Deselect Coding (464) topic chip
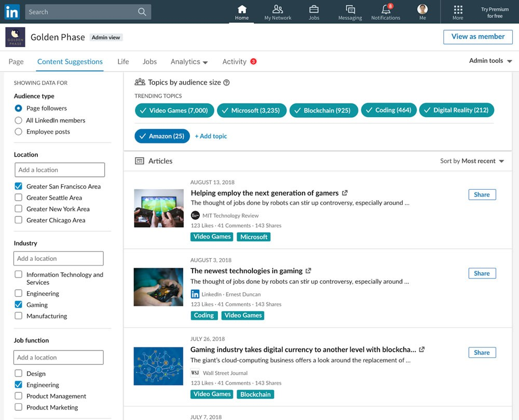Image resolution: width=519 pixels, height=420 pixels. 389,110
